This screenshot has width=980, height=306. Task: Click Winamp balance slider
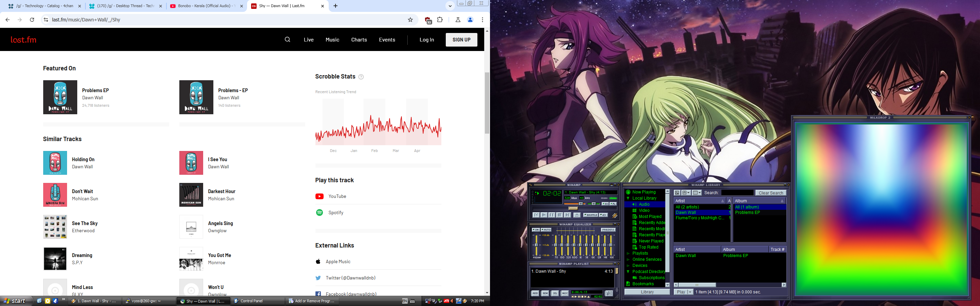click(x=594, y=204)
